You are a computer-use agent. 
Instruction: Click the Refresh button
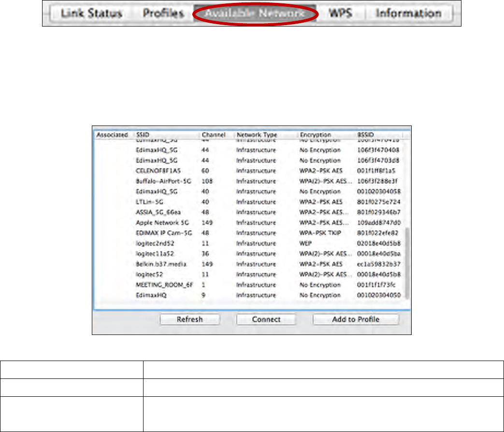[x=189, y=320]
